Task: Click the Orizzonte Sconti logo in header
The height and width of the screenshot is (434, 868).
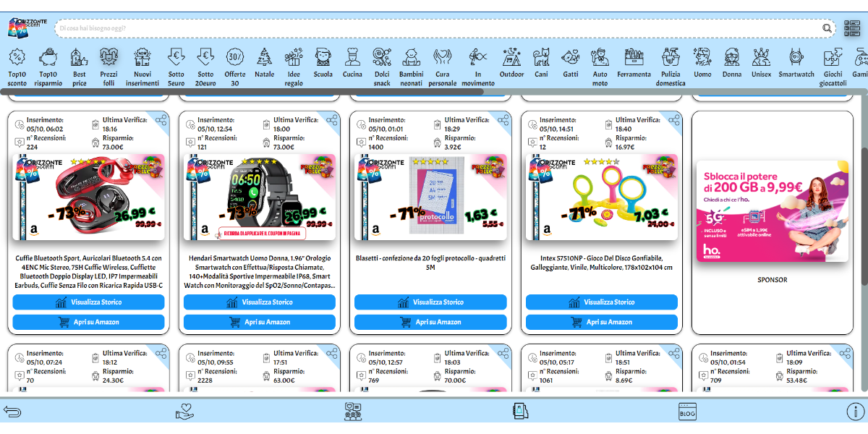Action: (27, 27)
